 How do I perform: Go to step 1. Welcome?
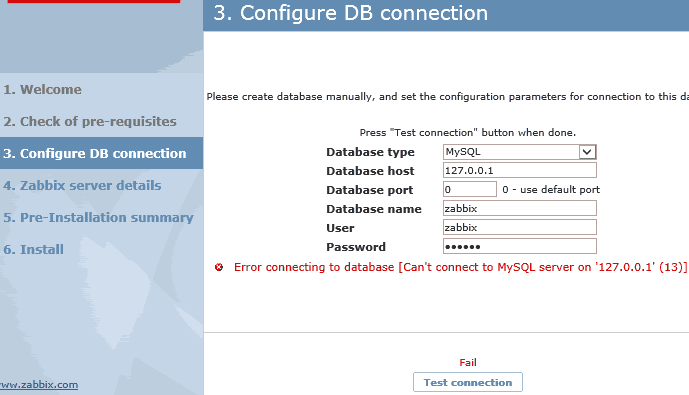[x=43, y=90]
